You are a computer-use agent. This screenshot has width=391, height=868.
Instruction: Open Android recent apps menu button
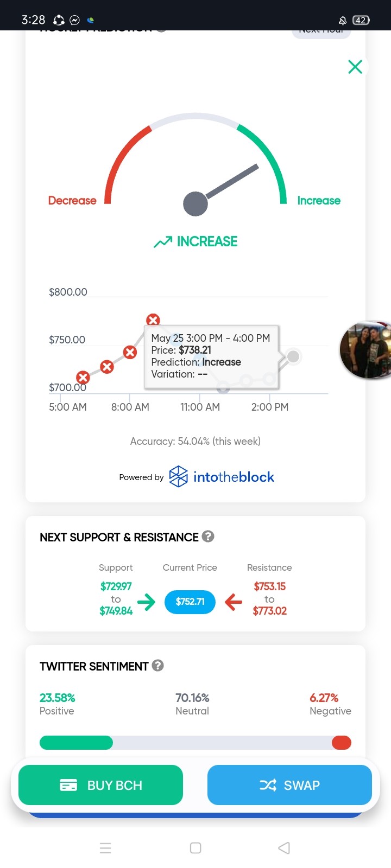(x=105, y=848)
